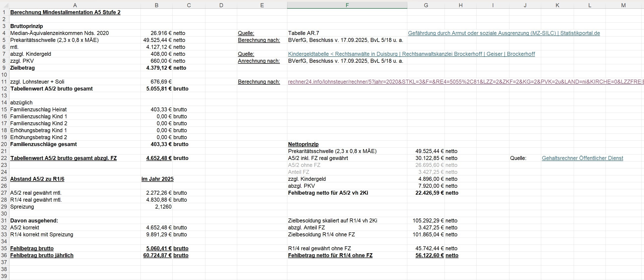This screenshot has height=280, width=644.
Task: Select the Fehlbetrag netto für R1/4 amount
Action: point(426,255)
